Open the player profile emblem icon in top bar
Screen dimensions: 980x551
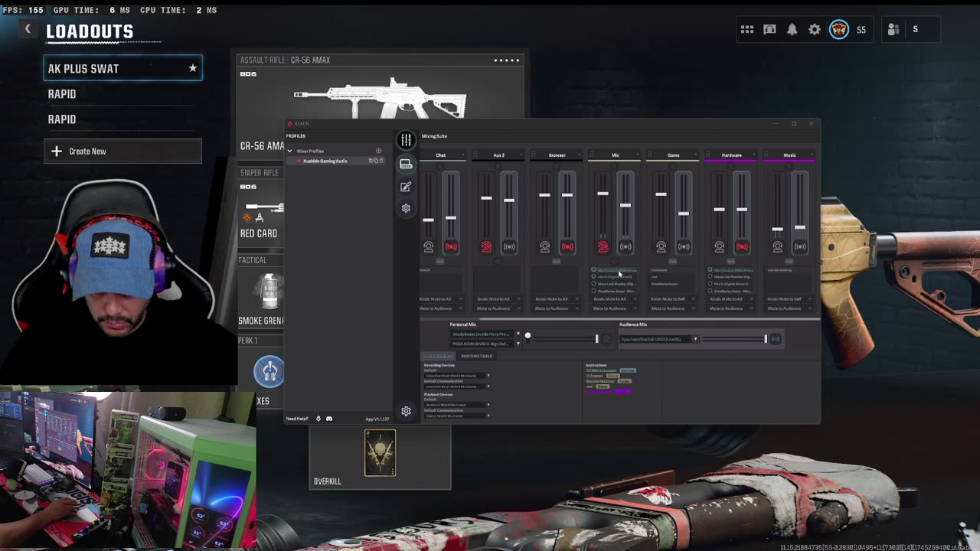coord(839,30)
